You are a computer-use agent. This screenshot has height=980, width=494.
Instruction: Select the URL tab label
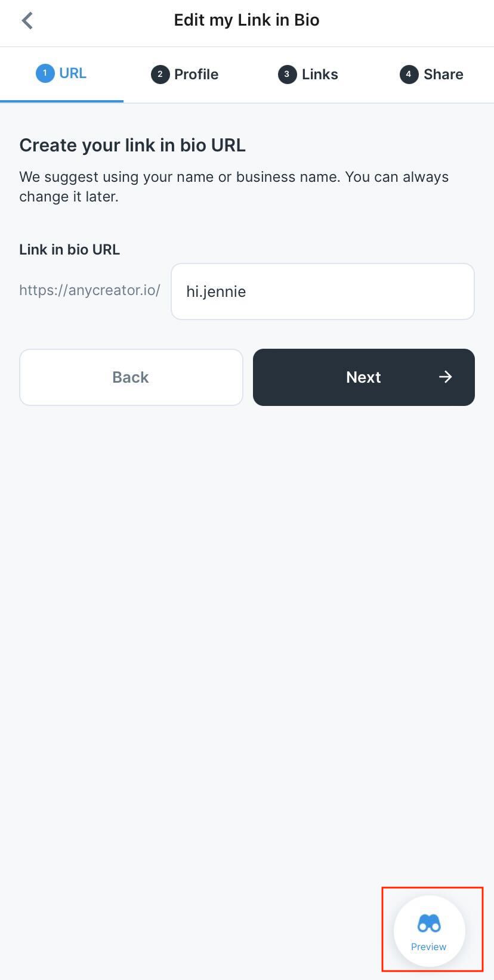pyautogui.click(x=73, y=73)
